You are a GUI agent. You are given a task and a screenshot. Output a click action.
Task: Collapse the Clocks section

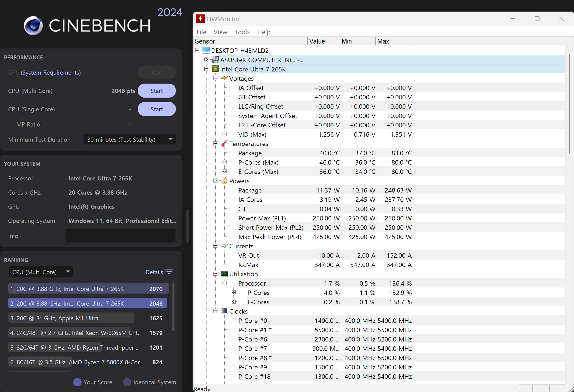[x=215, y=311]
